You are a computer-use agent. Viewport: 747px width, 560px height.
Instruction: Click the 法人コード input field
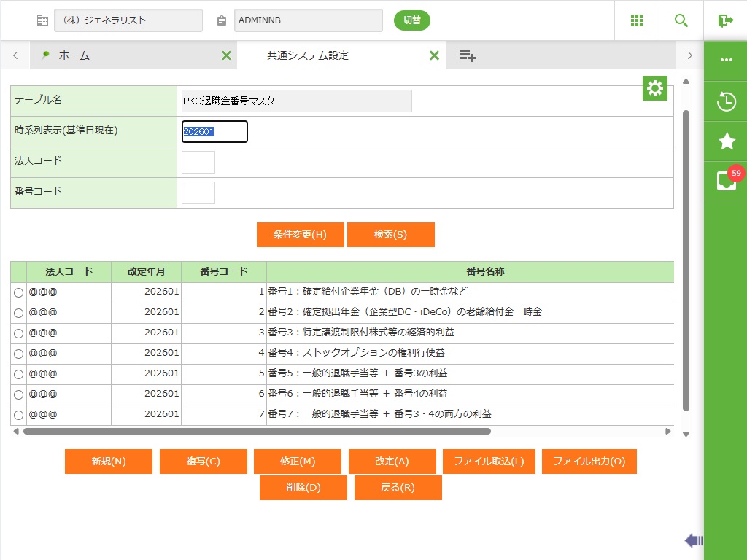click(198, 162)
